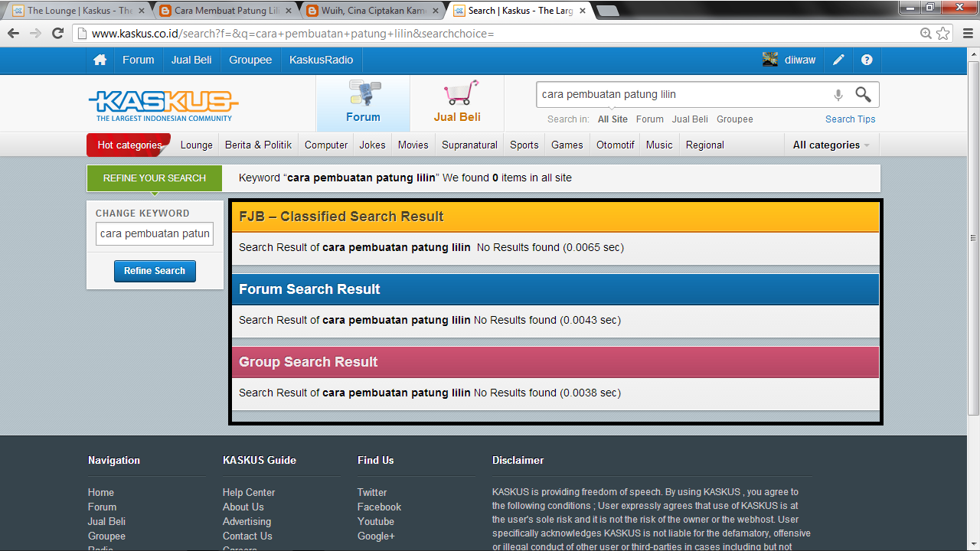Click the REFINE YOUR SEARCH green header

[155, 178]
